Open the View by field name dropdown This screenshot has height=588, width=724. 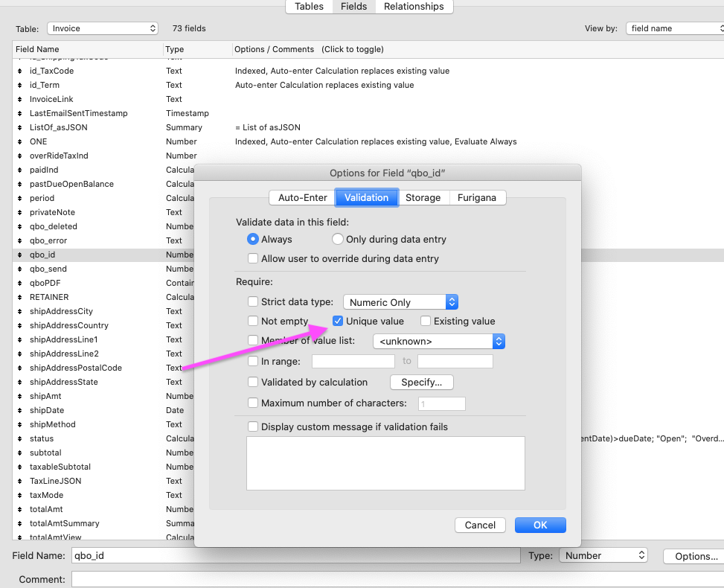[x=675, y=28]
